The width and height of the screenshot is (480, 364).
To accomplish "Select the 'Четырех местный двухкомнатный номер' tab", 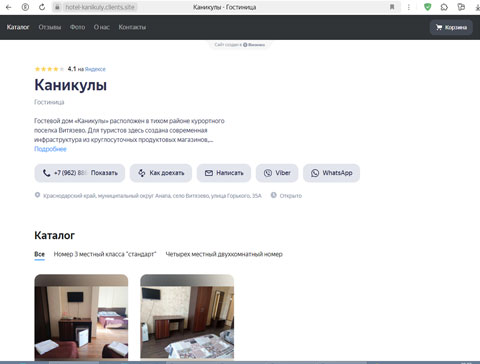I will coord(224,254).
